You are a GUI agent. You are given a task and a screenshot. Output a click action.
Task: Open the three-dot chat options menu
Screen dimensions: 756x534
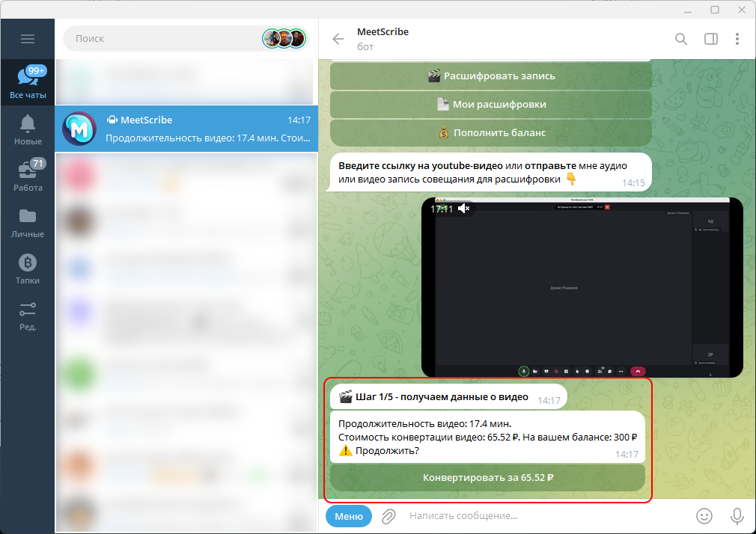pos(737,39)
